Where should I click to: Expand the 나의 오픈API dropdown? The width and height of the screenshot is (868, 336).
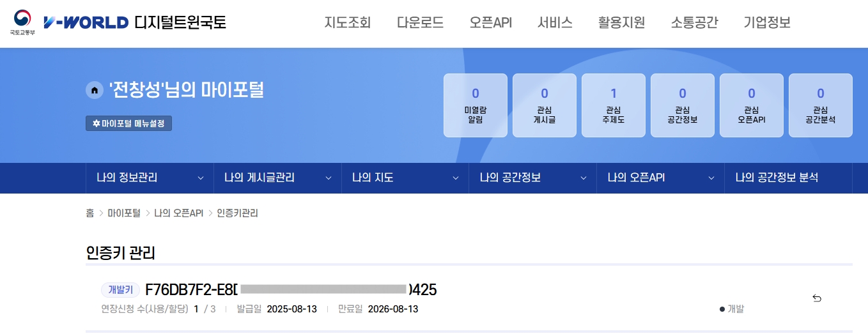(x=661, y=178)
